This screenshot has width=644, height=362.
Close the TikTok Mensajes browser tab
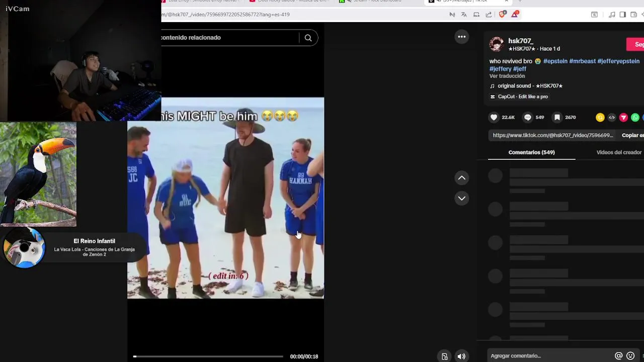[506, 2]
